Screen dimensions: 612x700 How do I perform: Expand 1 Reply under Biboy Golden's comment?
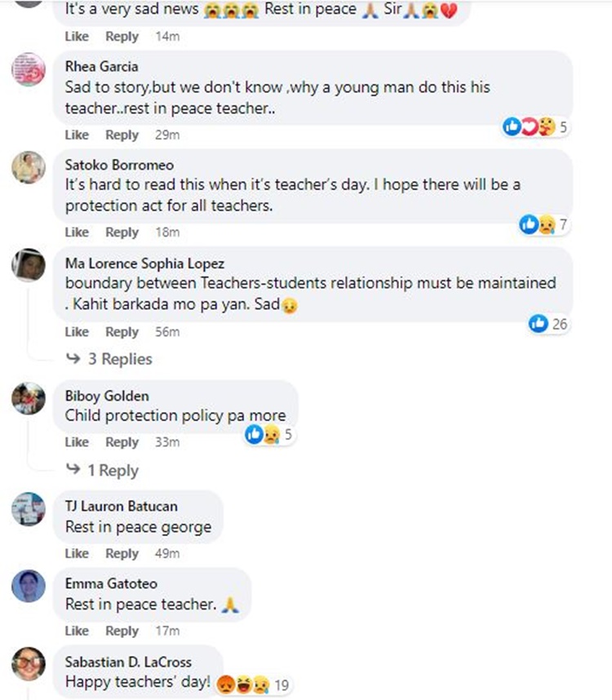click(x=103, y=471)
